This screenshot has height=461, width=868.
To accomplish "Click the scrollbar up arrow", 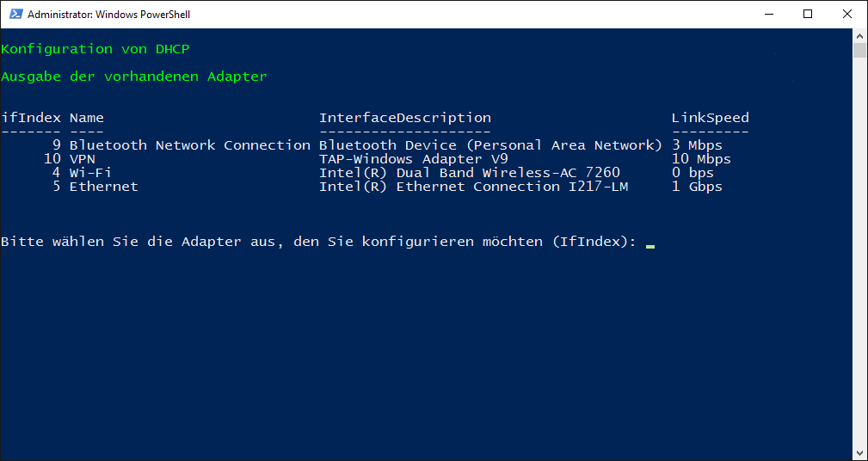I will coord(859,35).
